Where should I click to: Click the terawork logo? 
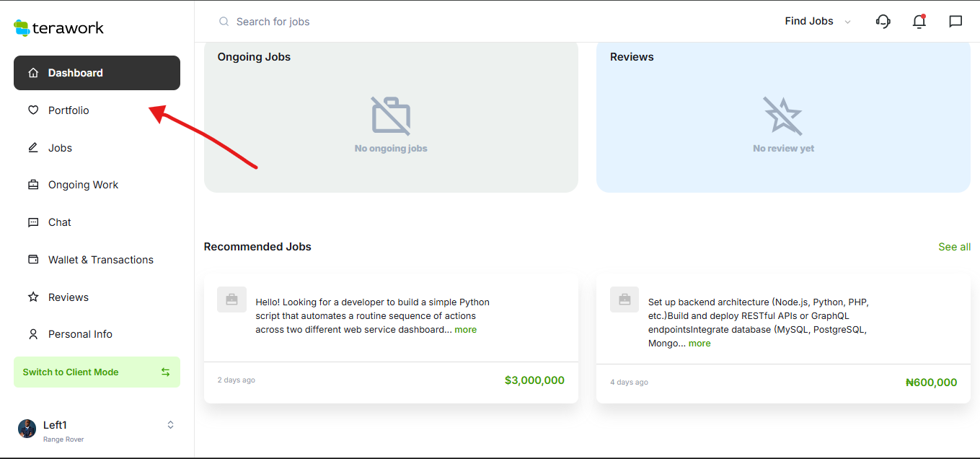59,28
